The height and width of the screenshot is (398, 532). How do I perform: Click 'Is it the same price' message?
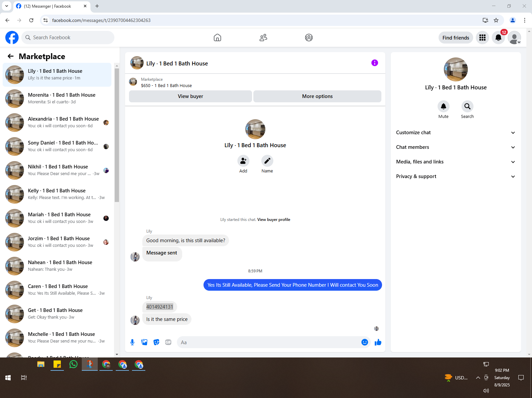pos(167,319)
